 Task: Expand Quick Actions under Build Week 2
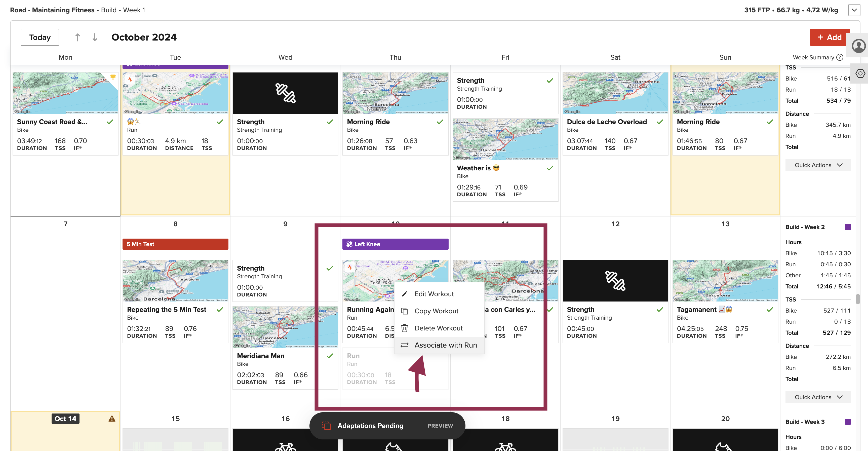coord(818,397)
